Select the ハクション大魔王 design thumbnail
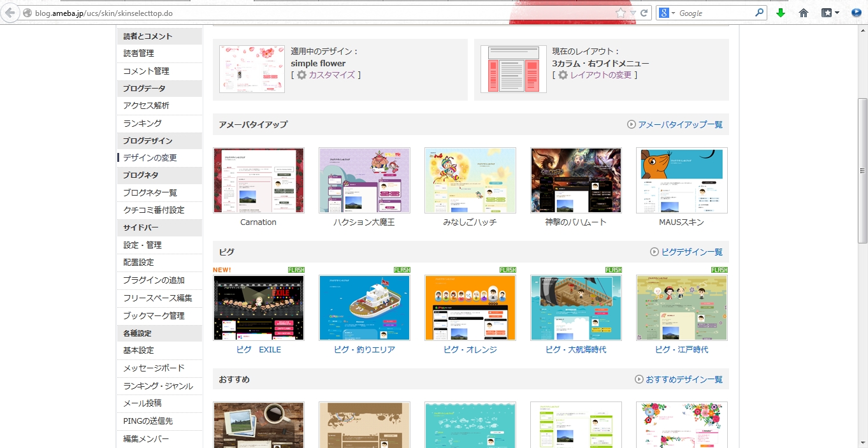Screen dimensions: 868x448 [365, 180]
